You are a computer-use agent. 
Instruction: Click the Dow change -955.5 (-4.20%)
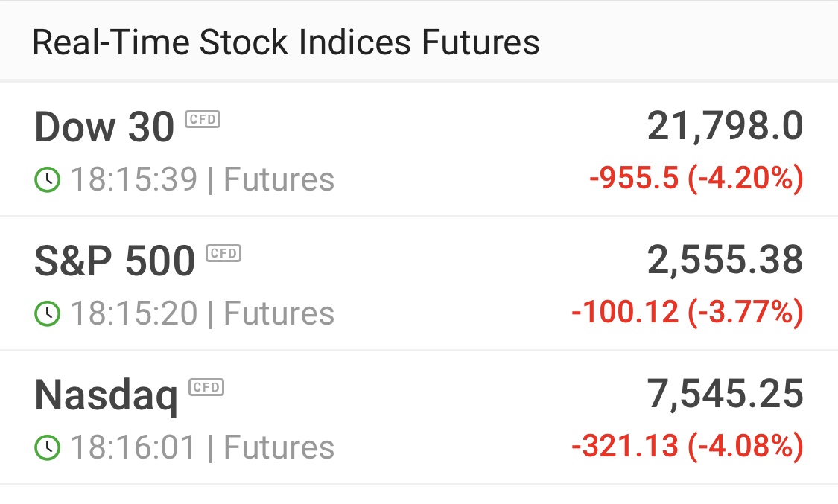pos(696,178)
